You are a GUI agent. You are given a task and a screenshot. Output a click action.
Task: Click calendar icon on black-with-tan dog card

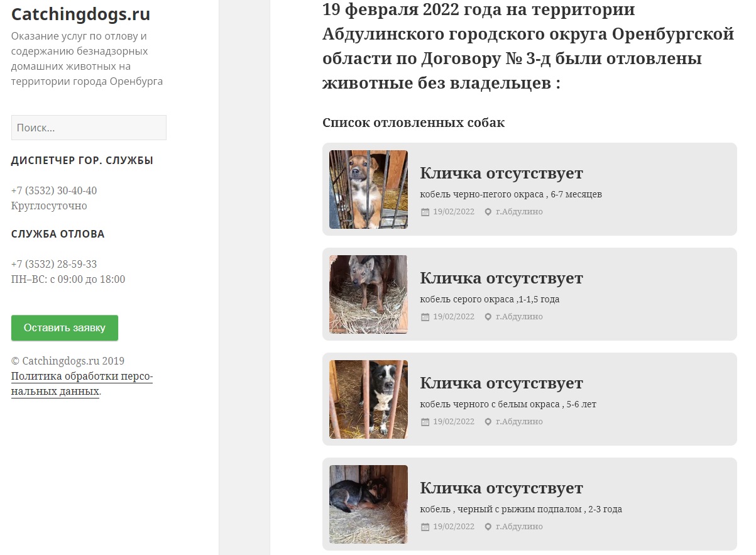[425, 527]
